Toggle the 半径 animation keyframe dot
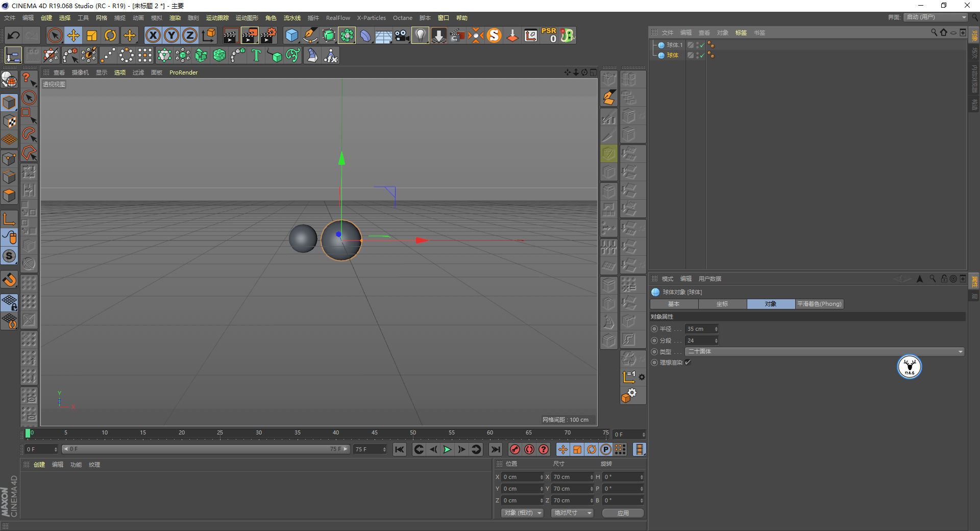This screenshot has height=531, width=980. (654, 329)
